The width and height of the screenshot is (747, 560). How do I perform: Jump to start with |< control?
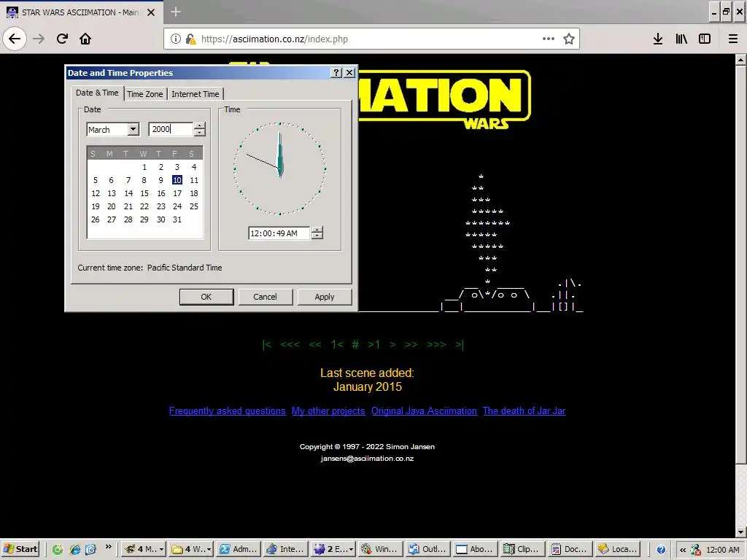[267, 344]
